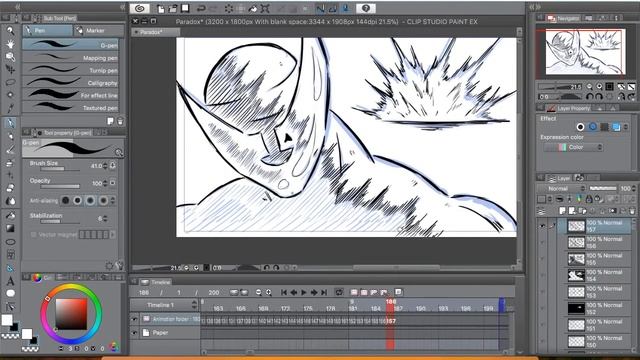
Task: Open the Normal blending mode dropdown
Action: pyautogui.click(x=561, y=189)
